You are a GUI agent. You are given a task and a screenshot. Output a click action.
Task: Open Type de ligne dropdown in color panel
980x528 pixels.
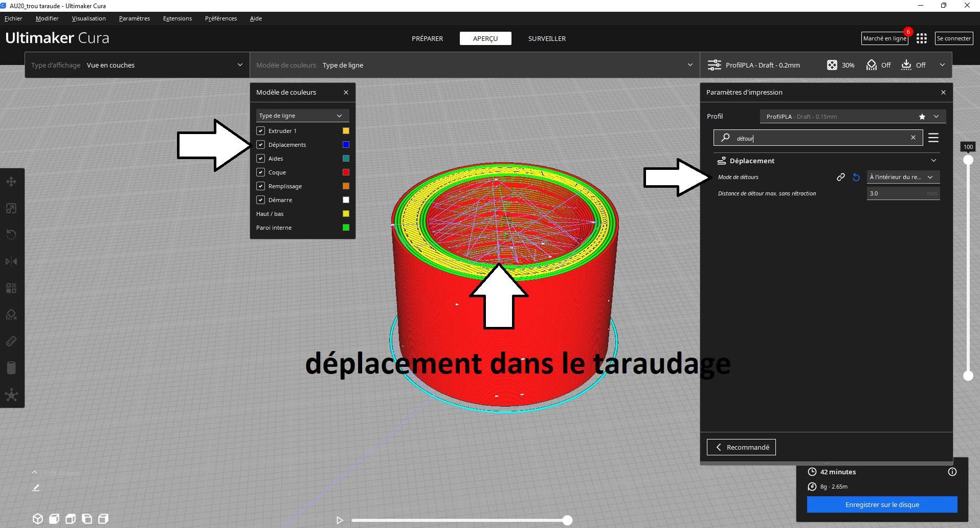[302, 116]
